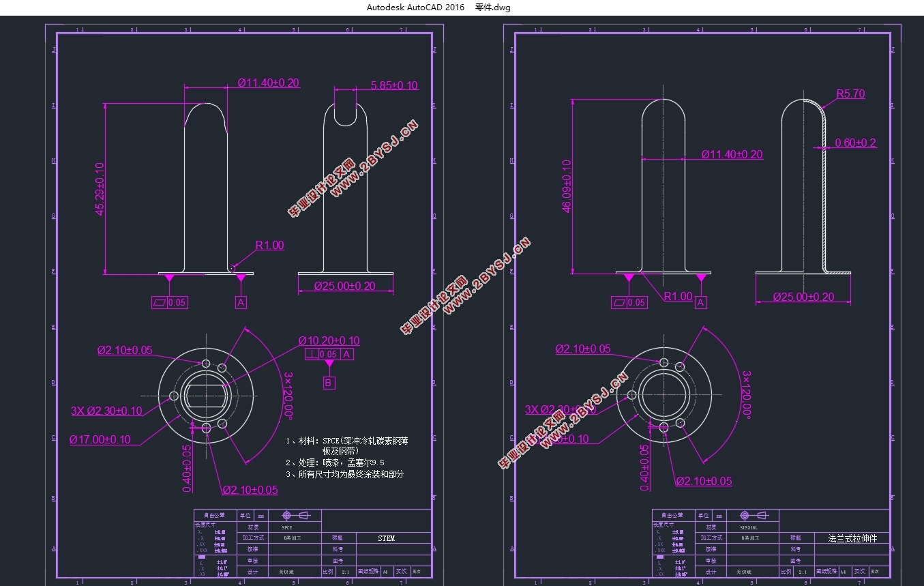
Task: Select the 46.09±0.10 height dimension
Action: click(567, 186)
